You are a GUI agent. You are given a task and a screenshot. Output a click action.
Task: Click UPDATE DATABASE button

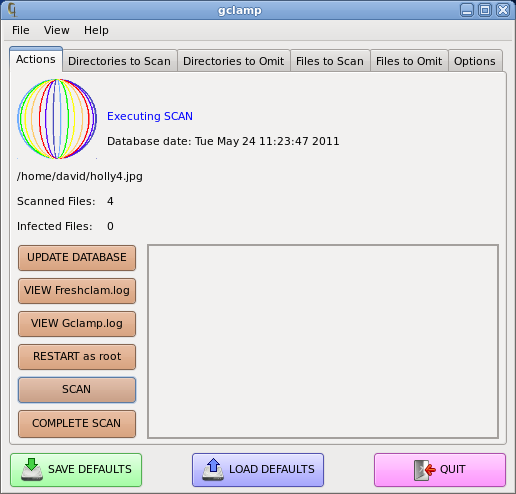[77, 258]
